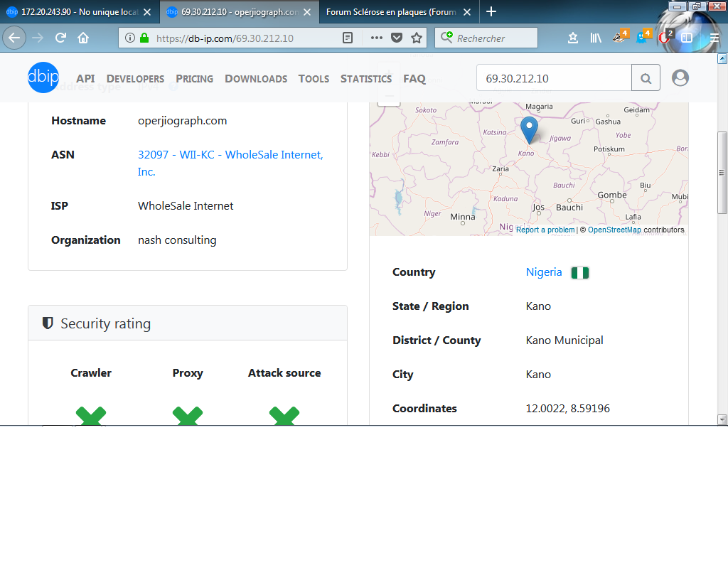Select the 69.30.212.10 operjiograph tab
The width and height of the screenshot is (728, 580).
[239, 12]
